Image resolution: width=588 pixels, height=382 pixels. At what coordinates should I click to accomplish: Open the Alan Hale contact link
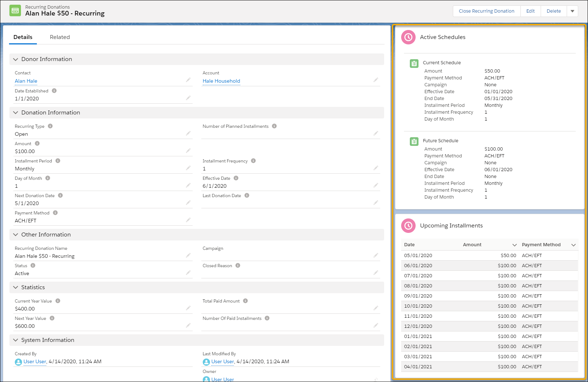(x=26, y=81)
